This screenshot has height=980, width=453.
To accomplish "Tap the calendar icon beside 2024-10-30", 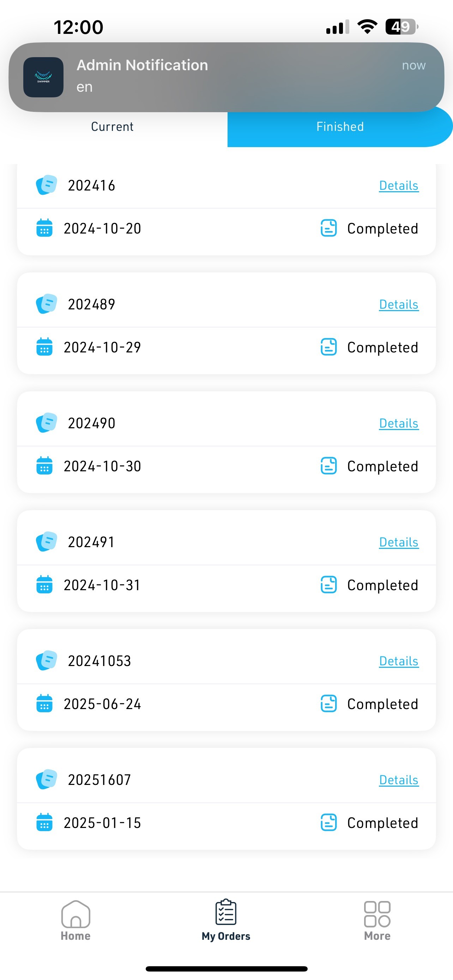I will click(x=44, y=466).
